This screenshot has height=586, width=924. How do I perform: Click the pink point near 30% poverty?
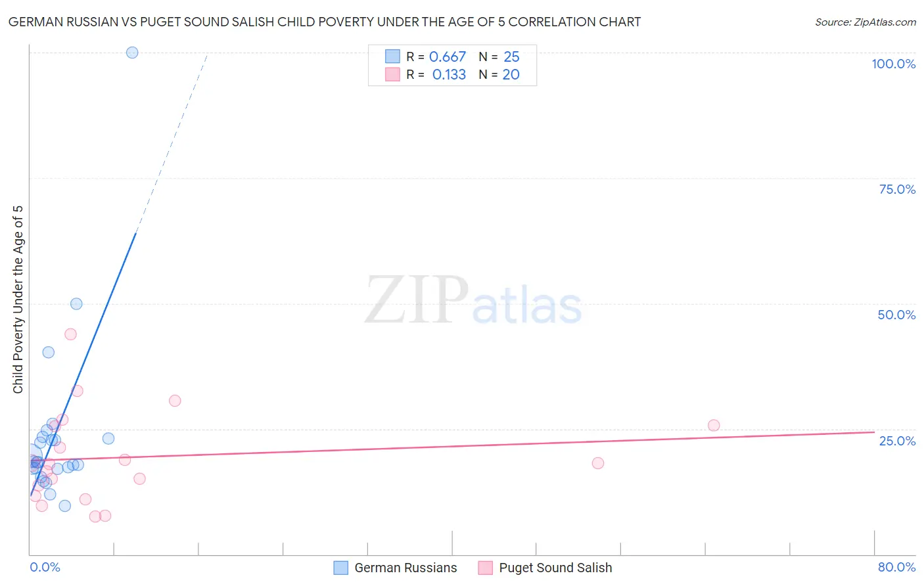pyautogui.click(x=175, y=401)
